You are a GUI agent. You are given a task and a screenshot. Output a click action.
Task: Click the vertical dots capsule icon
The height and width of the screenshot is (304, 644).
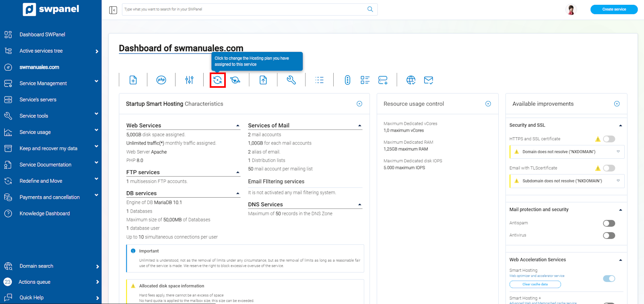point(347,80)
